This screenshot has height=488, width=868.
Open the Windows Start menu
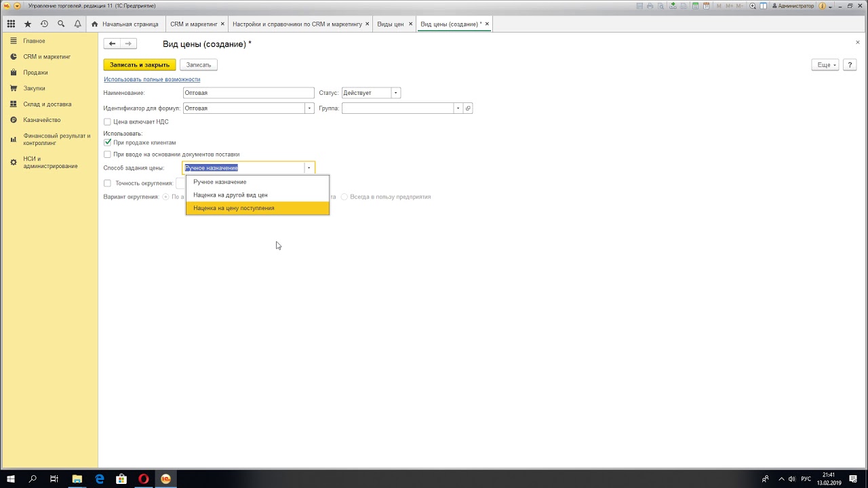coord(11,479)
